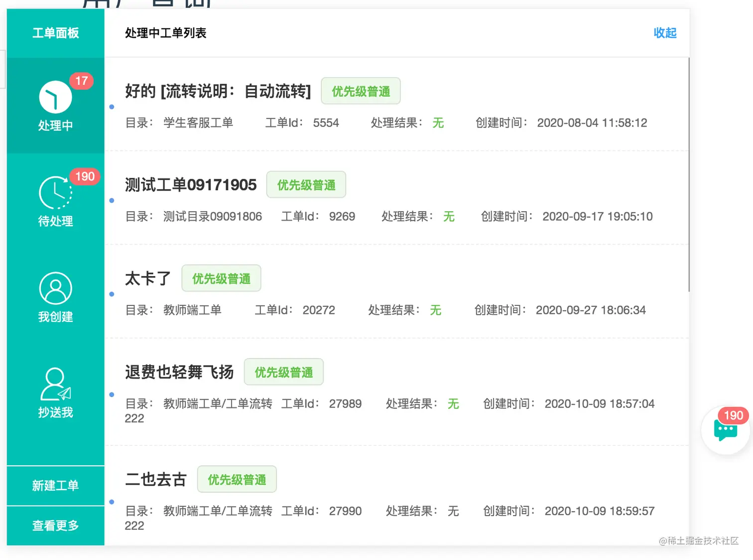This screenshot has width=753, height=560.
Task: Open the 待处理 clock icon in sidebar
Action: click(x=55, y=193)
